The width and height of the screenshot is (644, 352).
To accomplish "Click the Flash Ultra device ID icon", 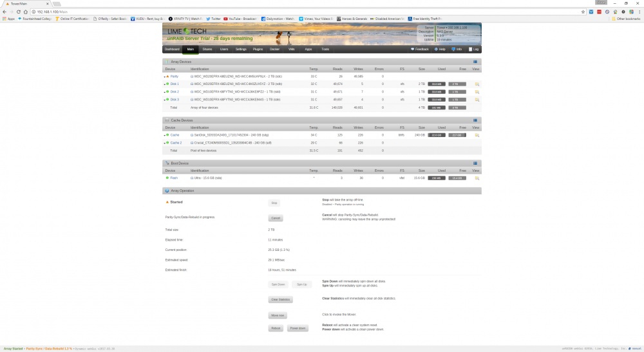I will [x=192, y=178].
